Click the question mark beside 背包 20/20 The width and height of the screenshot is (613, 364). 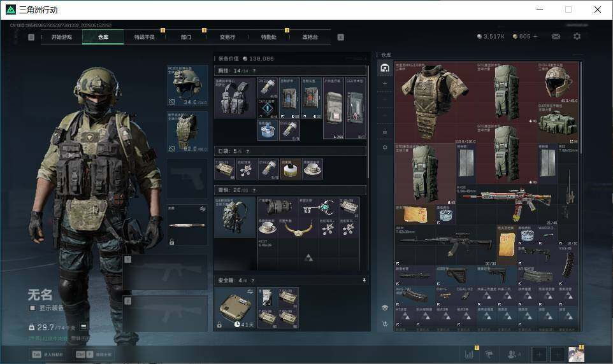tap(254, 190)
